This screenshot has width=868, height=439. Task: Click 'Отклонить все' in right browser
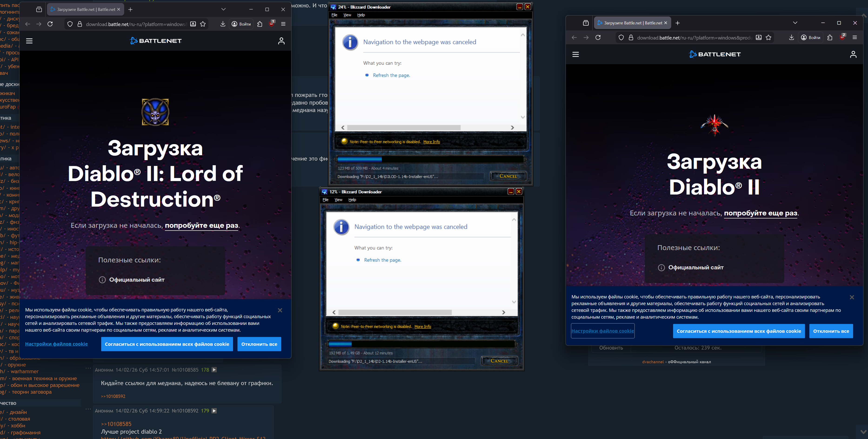(x=831, y=331)
